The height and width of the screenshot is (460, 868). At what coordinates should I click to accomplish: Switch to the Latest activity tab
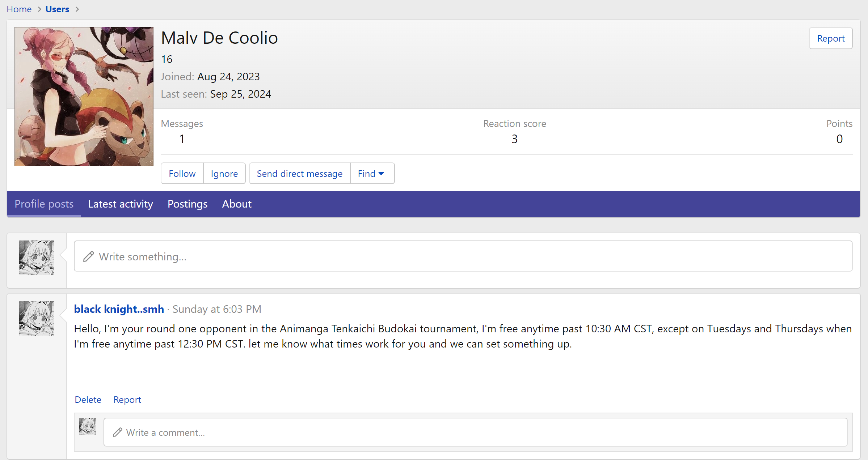pos(121,204)
